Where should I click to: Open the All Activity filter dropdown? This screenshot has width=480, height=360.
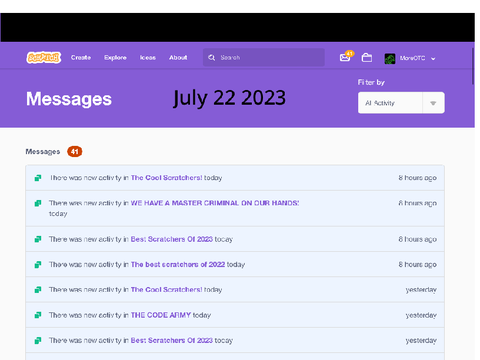coord(401,103)
